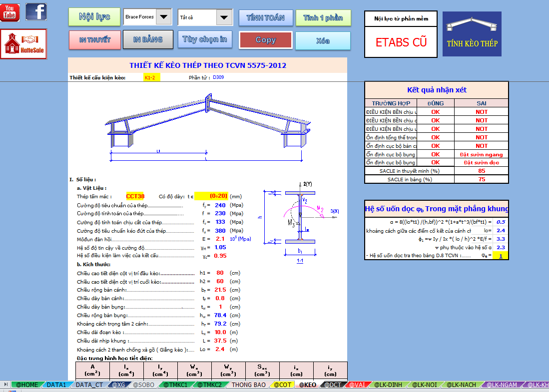549x392 pixels.
Task: Click the red Copy button
Action: (x=266, y=40)
